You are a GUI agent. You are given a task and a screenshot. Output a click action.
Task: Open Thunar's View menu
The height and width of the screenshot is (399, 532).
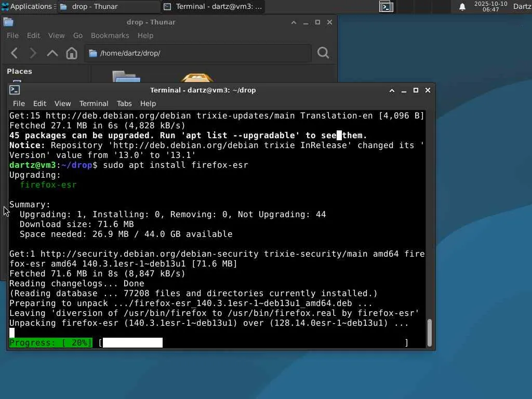(x=56, y=36)
